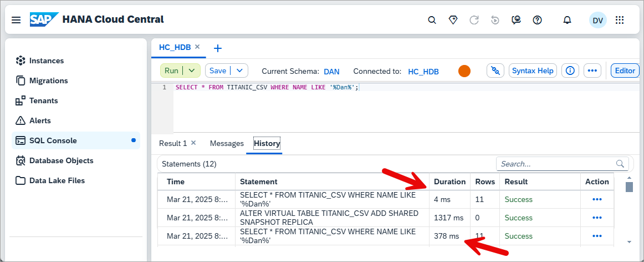644x262 pixels.
Task: Click the Result column header
Action: [x=540, y=182]
